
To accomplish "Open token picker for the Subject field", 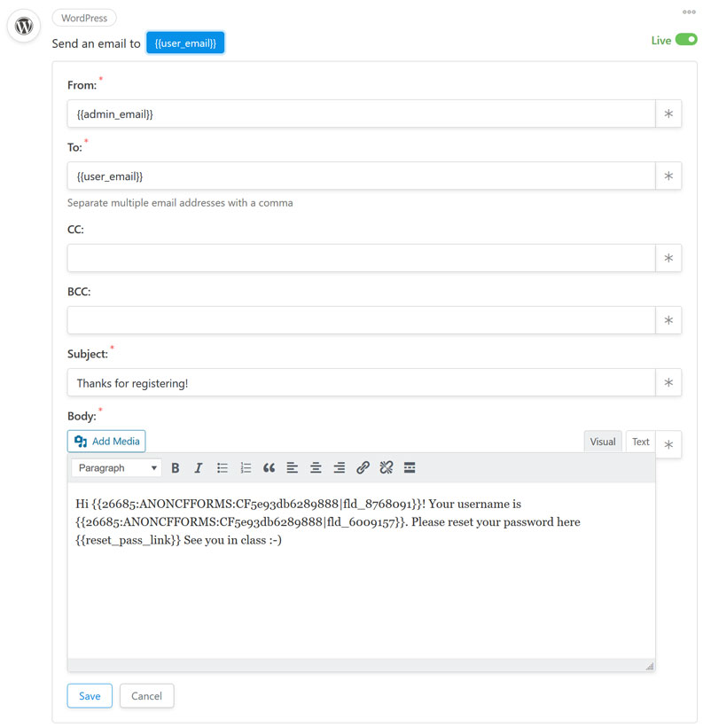I will click(x=668, y=382).
